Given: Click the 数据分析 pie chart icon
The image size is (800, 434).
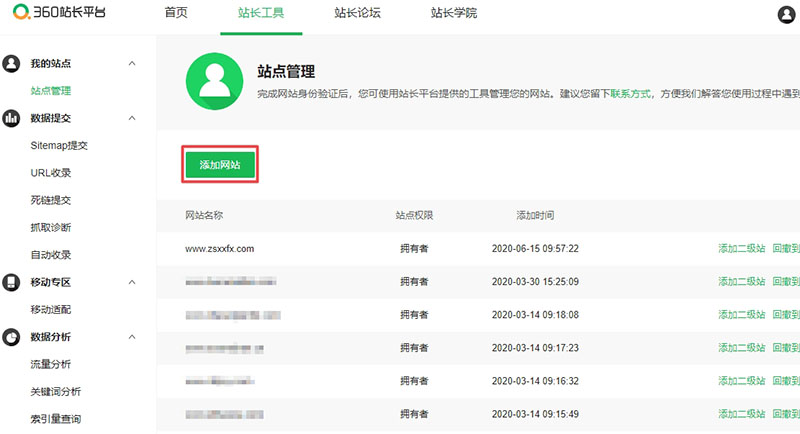Looking at the screenshot, I should (x=11, y=337).
